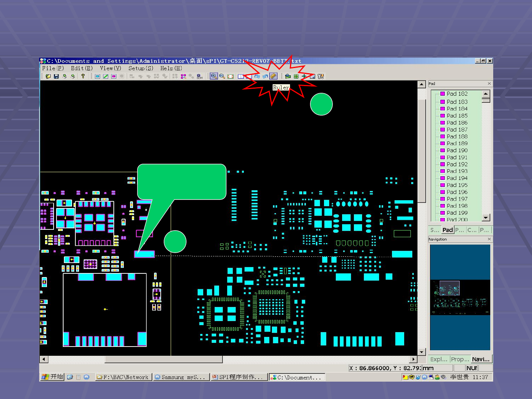Open the BOM toolbar icon
The height and width of the screenshot is (399, 532).
(199, 76)
